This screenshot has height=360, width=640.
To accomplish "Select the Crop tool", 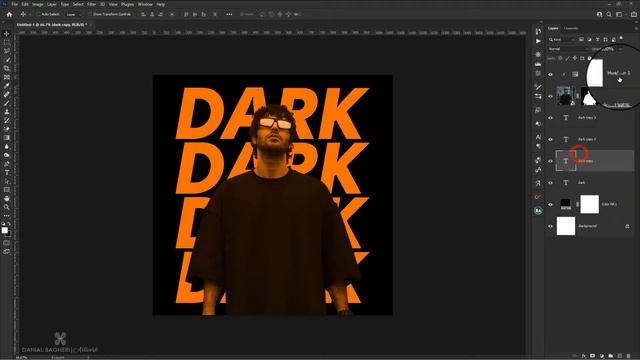I will pos(7,68).
